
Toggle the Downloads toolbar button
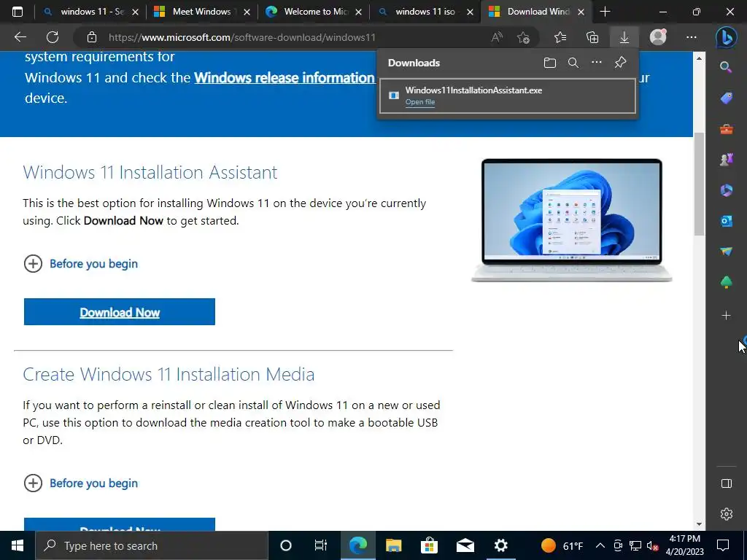(624, 37)
